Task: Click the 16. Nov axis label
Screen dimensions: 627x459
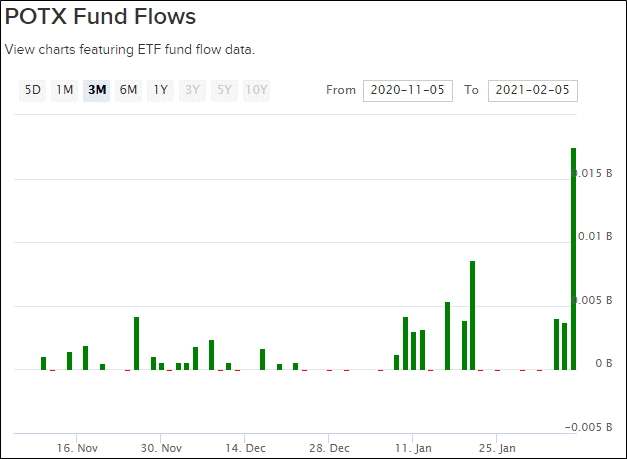Action: point(77,448)
